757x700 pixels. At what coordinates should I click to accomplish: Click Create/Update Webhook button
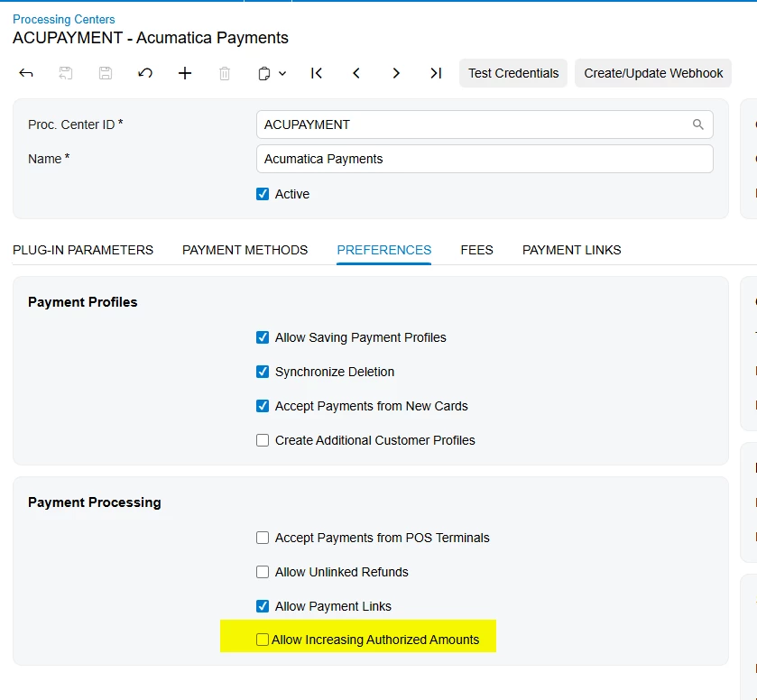[x=653, y=73]
